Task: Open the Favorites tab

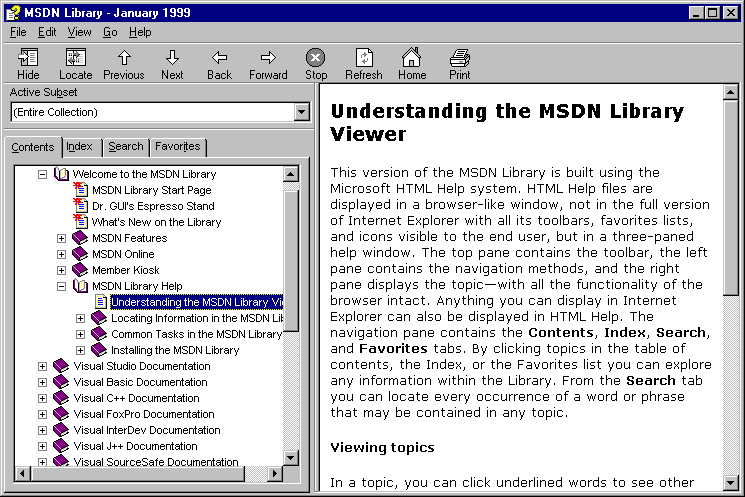Action: click(178, 147)
